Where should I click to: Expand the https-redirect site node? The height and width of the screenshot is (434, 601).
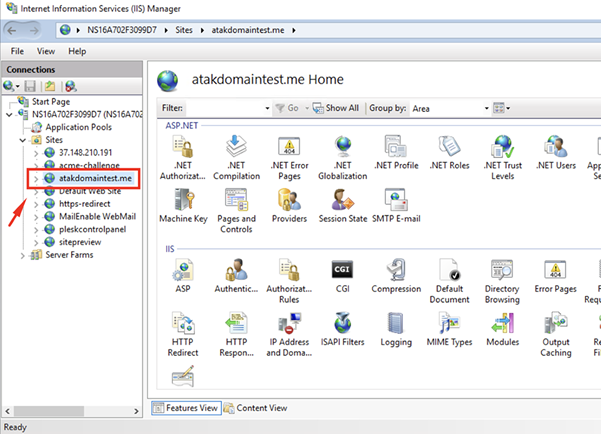coord(36,204)
